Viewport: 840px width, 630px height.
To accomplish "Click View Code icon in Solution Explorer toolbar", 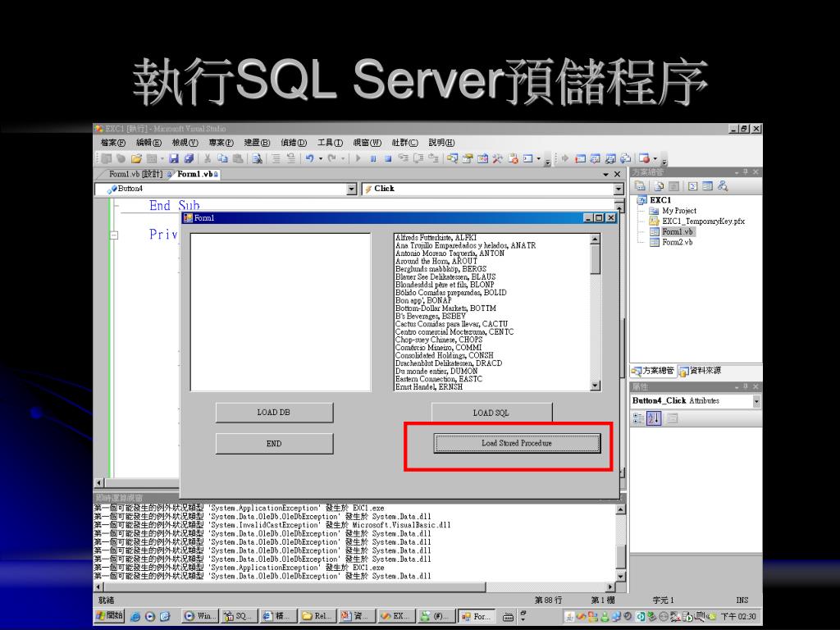I will click(692, 186).
